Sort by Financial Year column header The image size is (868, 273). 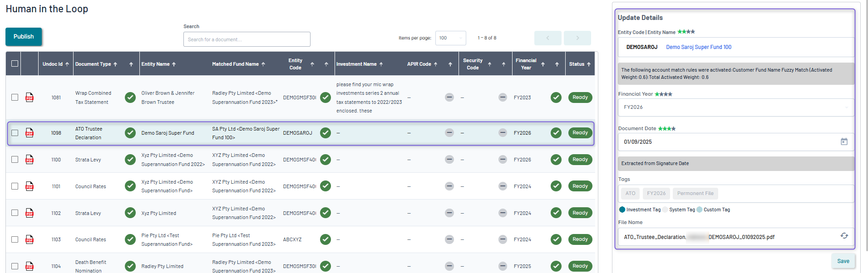pyautogui.click(x=526, y=64)
